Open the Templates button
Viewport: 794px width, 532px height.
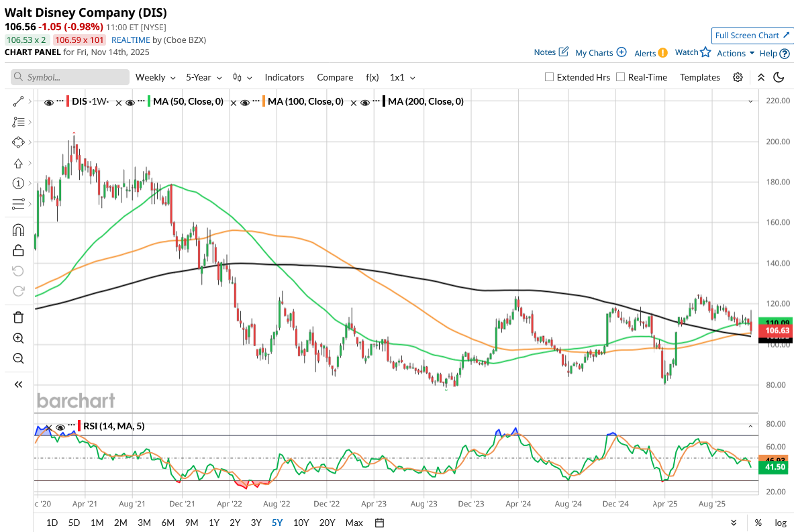coord(699,77)
